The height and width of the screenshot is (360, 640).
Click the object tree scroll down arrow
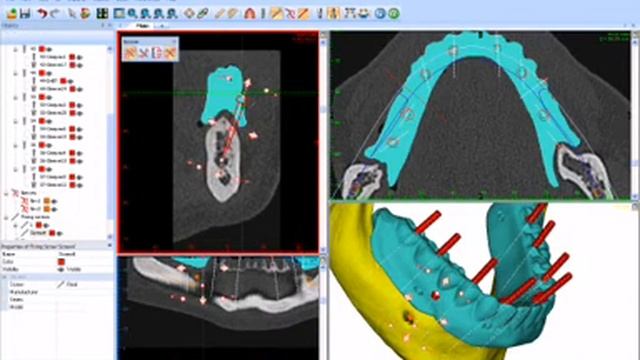pos(109,237)
